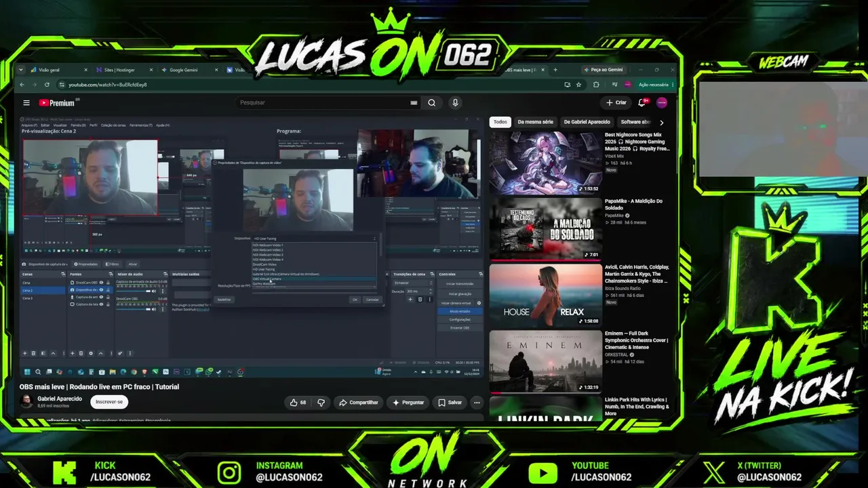
Task: Open PapaMike A Maldição Do Soldado thumbnail
Action: click(545, 229)
